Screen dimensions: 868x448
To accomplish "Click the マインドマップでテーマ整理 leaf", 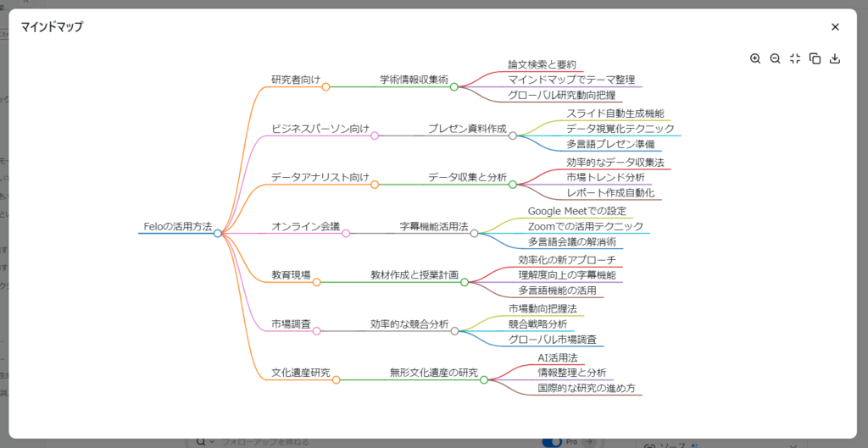I will (x=572, y=80).
